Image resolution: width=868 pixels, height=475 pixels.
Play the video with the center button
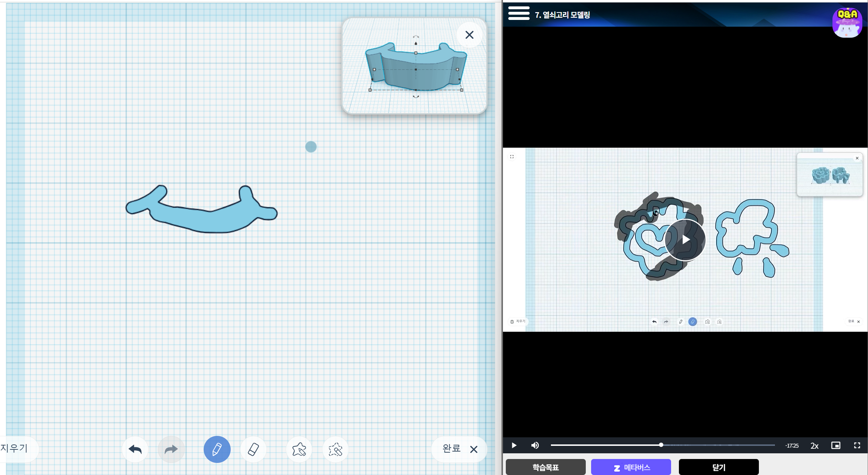(x=685, y=239)
